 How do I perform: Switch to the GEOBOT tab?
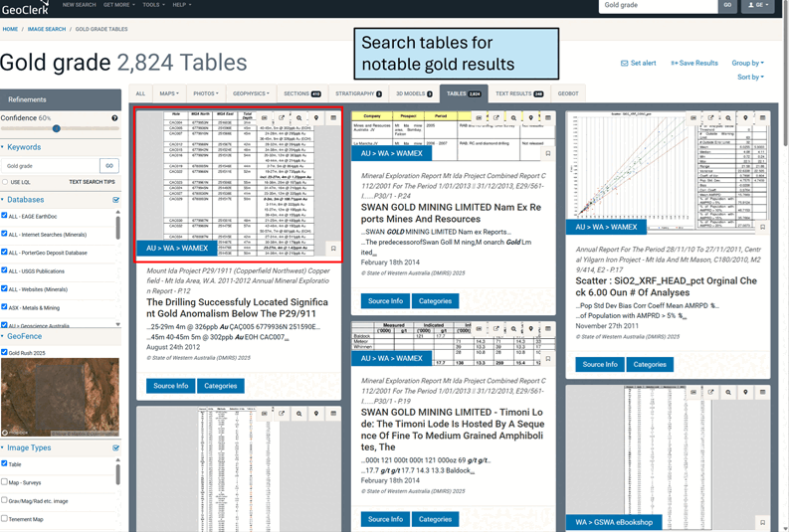click(x=568, y=93)
